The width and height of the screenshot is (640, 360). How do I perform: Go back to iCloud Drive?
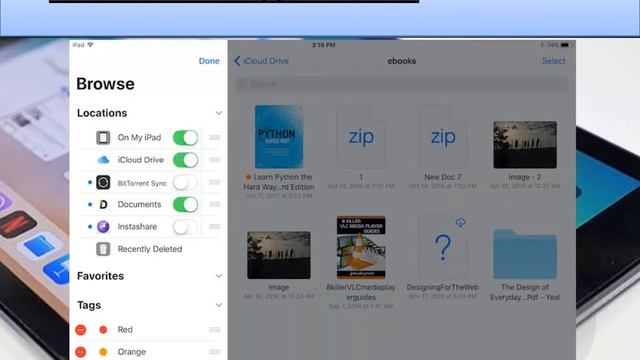(261, 61)
